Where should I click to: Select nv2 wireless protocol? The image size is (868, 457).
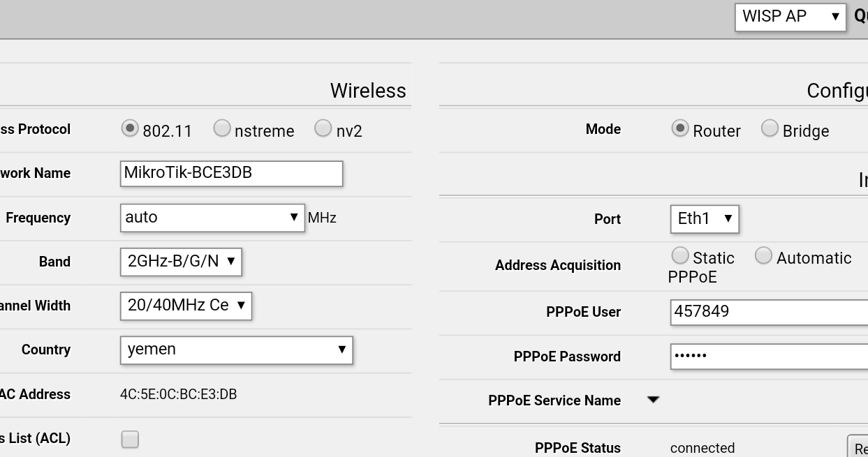click(x=323, y=128)
